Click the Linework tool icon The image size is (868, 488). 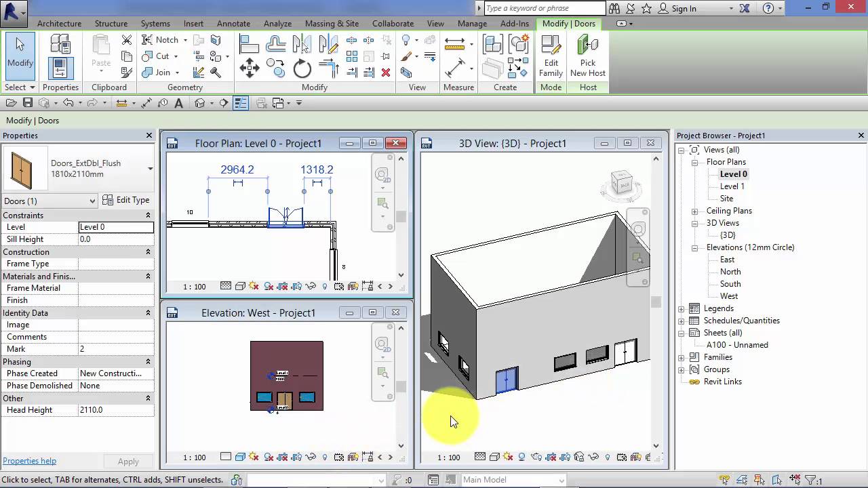point(430,57)
